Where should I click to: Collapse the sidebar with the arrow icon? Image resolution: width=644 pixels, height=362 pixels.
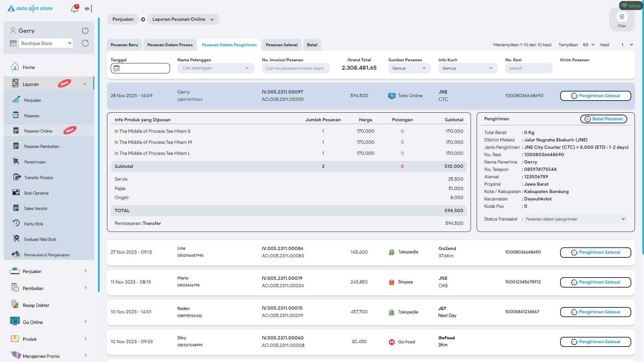[x=88, y=9]
